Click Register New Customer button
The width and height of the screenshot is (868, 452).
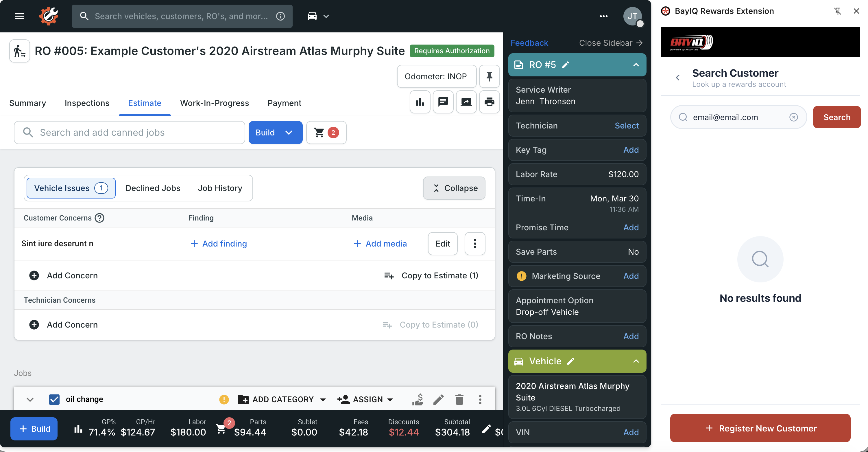(x=760, y=428)
